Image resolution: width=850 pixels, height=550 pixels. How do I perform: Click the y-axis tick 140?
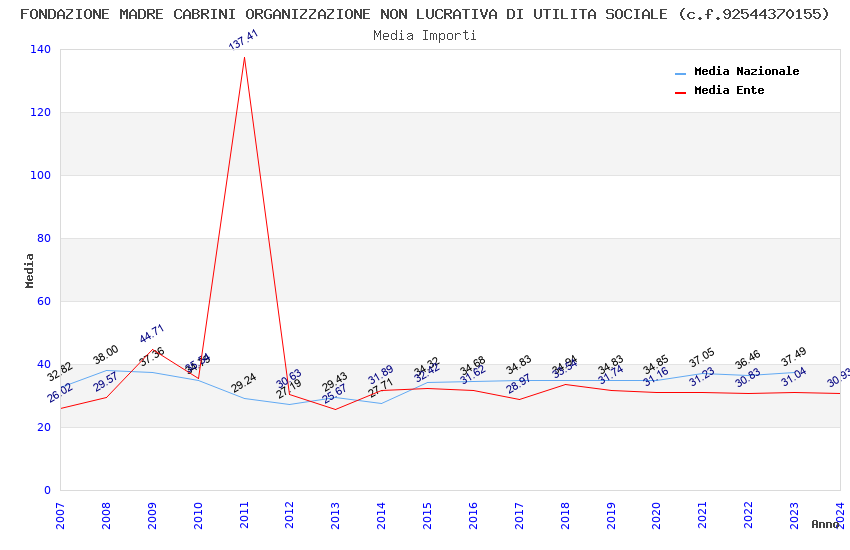pyautogui.click(x=41, y=49)
